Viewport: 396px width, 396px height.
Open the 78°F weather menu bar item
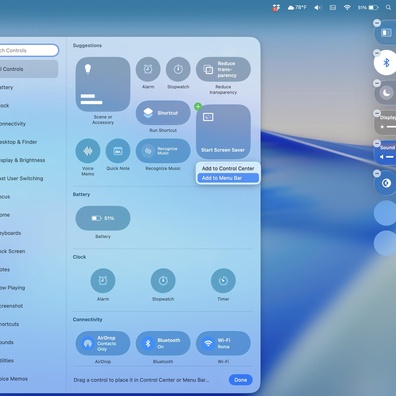pos(297,7)
